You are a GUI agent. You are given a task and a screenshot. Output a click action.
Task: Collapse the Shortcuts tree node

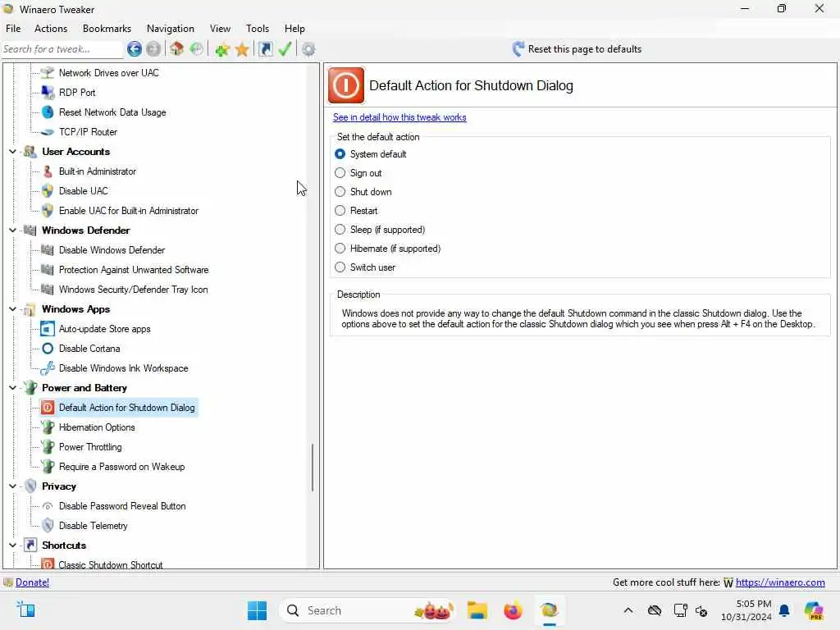[13, 546]
